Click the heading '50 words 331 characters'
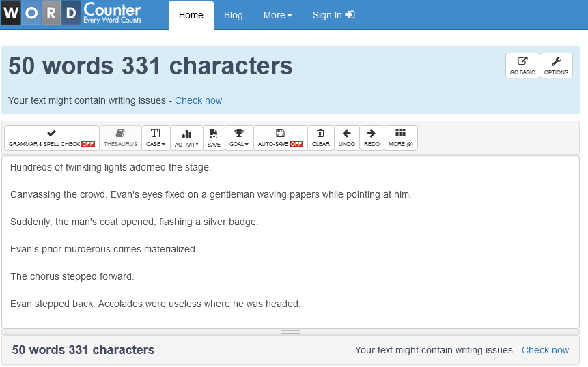The width and height of the screenshot is (588, 367). [150, 66]
